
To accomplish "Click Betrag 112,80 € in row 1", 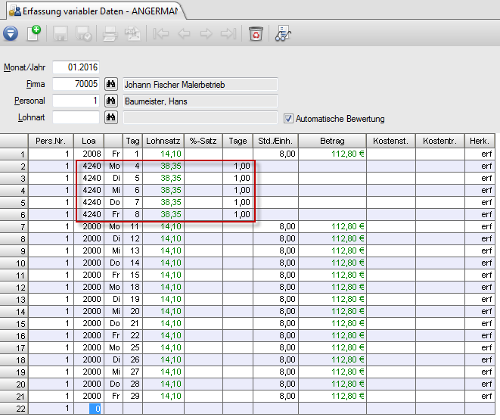I will 332,154.
